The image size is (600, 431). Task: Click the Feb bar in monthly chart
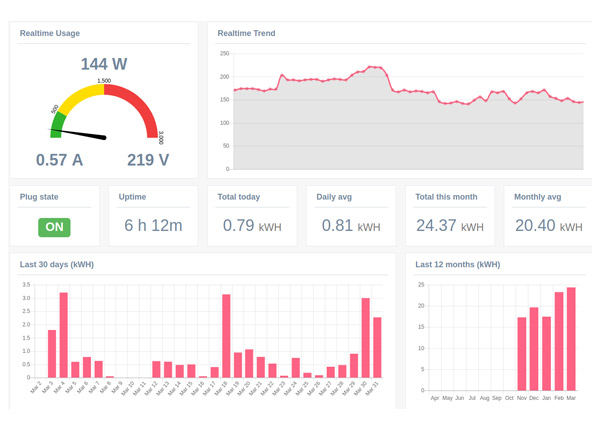[559, 341]
